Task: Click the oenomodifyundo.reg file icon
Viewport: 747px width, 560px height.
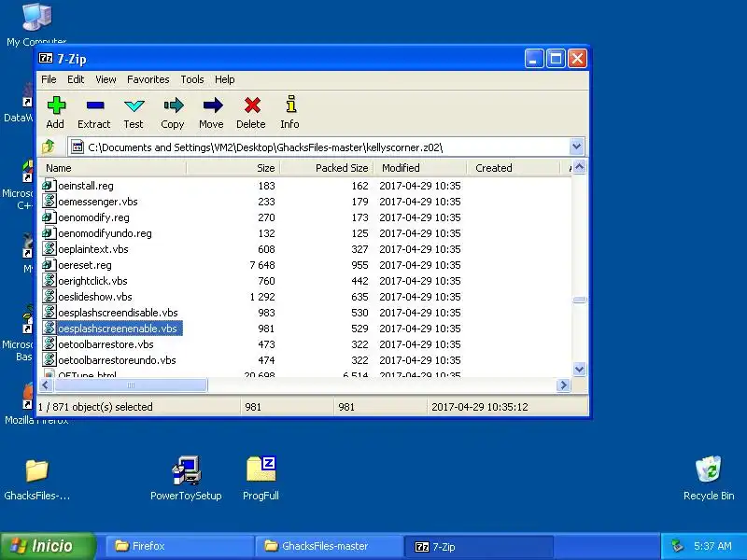Action: [x=49, y=232]
